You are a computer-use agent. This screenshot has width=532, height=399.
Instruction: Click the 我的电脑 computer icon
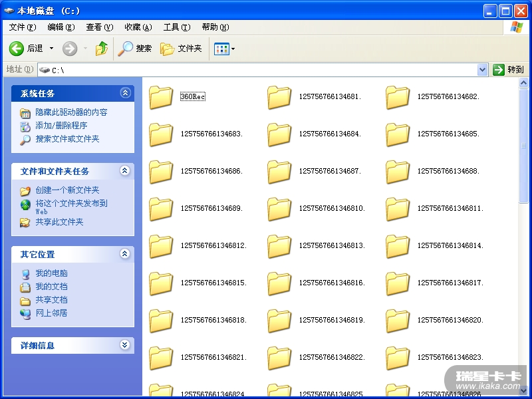click(25, 274)
